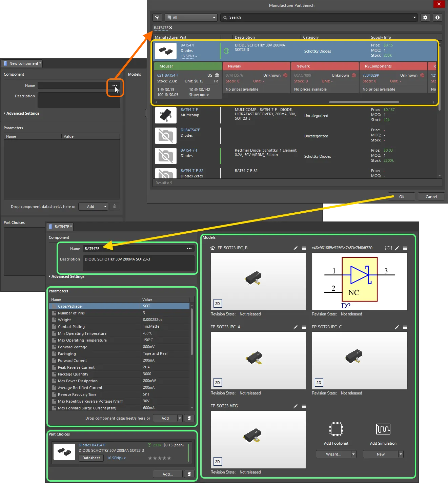Click trash icon in New component panel
Image resolution: width=448 pixels, height=483 pixels.
point(115,207)
